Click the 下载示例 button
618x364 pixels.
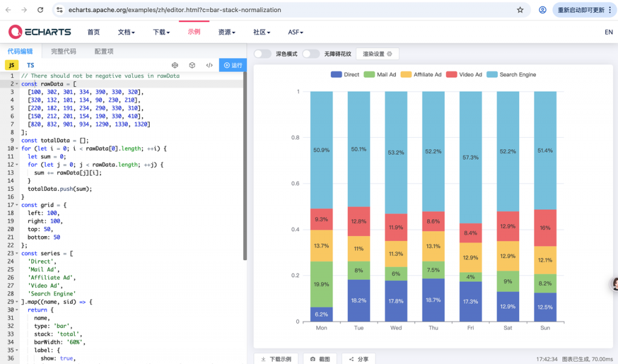click(x=276, y=359)
